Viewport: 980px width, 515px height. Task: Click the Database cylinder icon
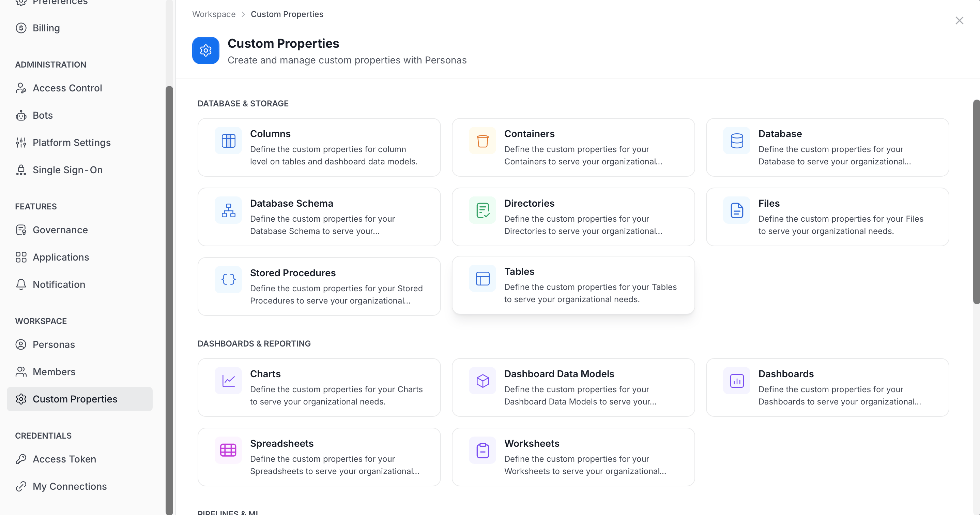[x=736, y=141]
